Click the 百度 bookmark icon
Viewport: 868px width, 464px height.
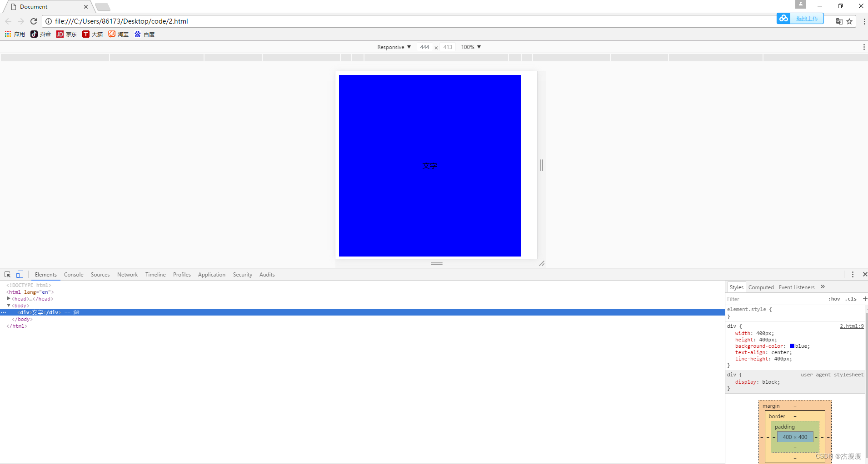click(138, 34)
